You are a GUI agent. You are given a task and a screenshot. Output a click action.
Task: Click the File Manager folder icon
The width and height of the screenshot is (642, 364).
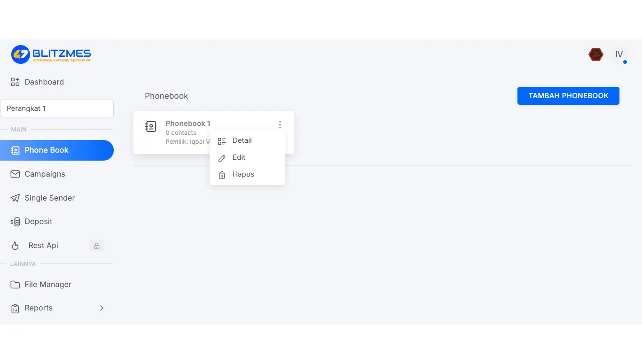(x=15, y=285)
